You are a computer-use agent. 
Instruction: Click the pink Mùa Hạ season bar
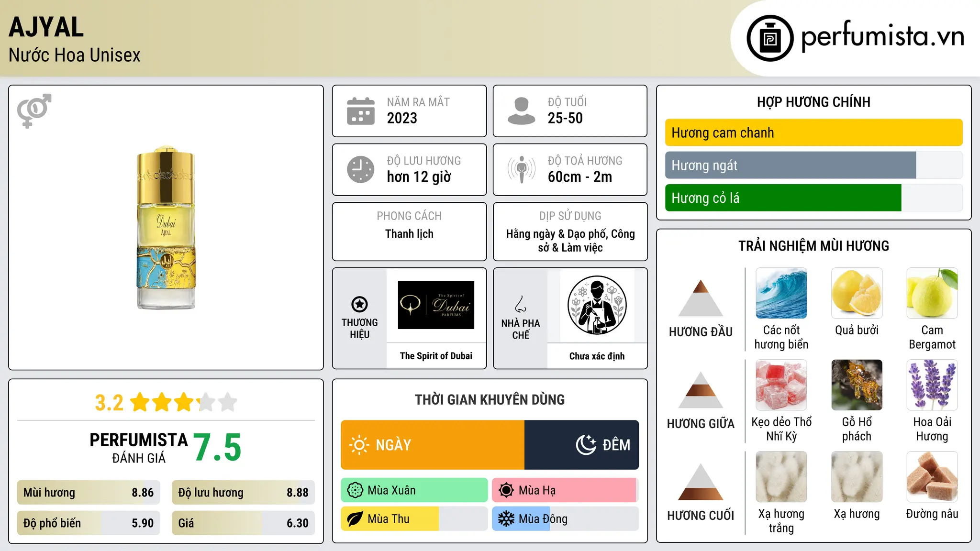(x=564, y=490)
